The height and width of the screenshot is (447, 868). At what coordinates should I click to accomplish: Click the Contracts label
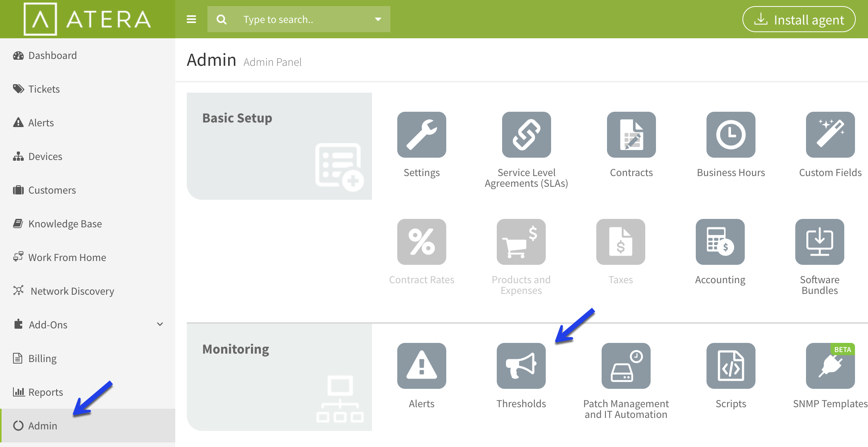coord(631,173)
